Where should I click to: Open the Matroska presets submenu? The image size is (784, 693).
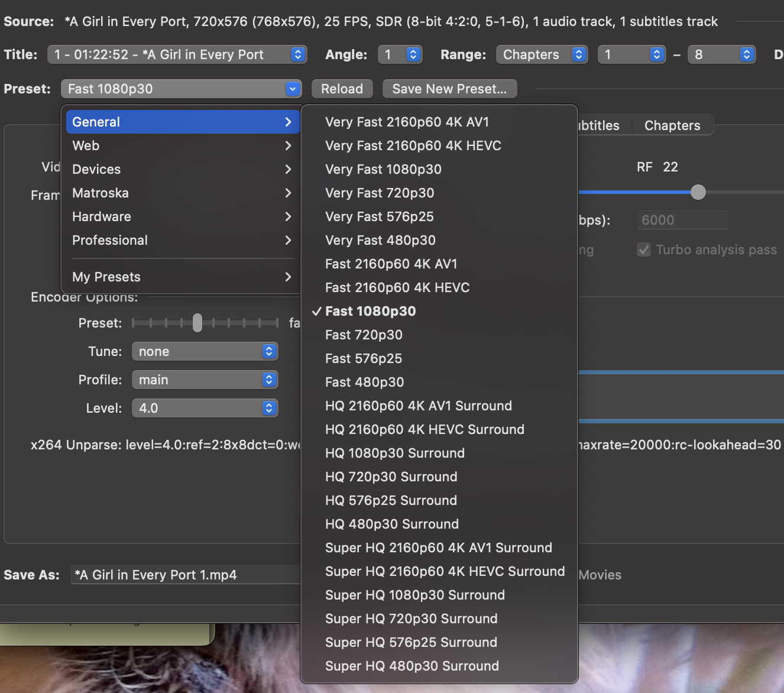point(183,193)
